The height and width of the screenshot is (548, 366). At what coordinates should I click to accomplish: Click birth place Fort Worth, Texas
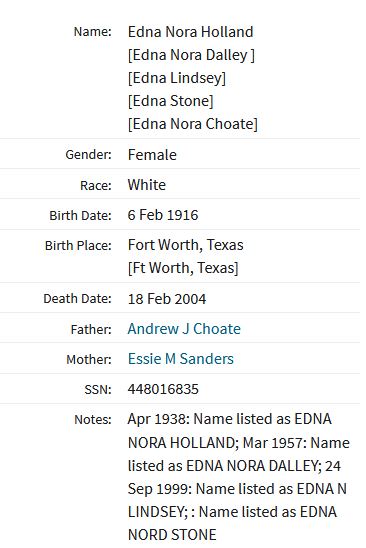[185, 245]
